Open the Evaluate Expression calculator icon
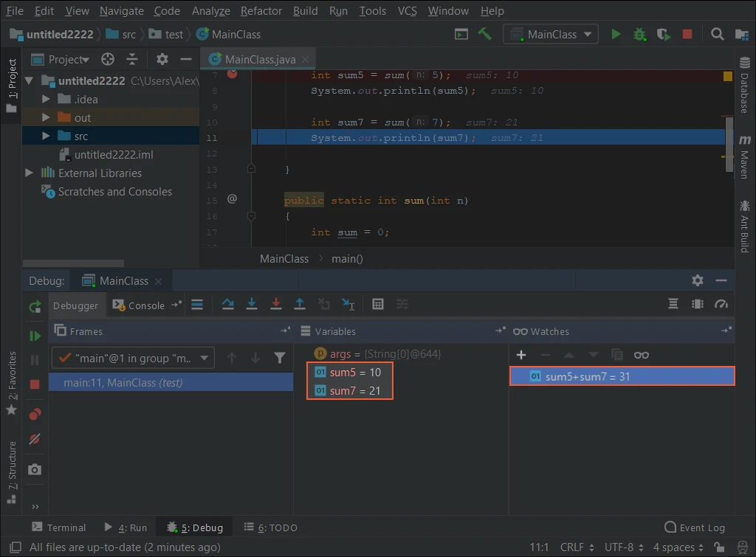Screen dimensions: 756x557 [378, 304]
